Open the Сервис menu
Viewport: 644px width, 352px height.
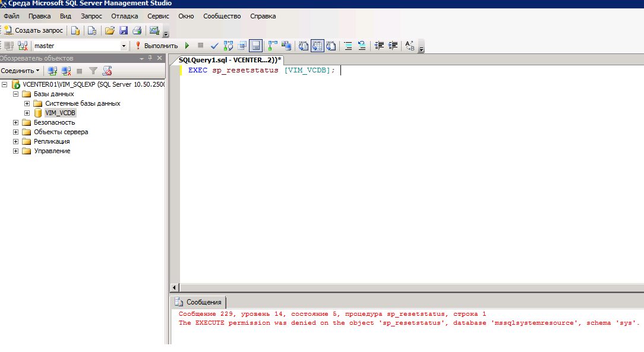(x=158, y=16)
